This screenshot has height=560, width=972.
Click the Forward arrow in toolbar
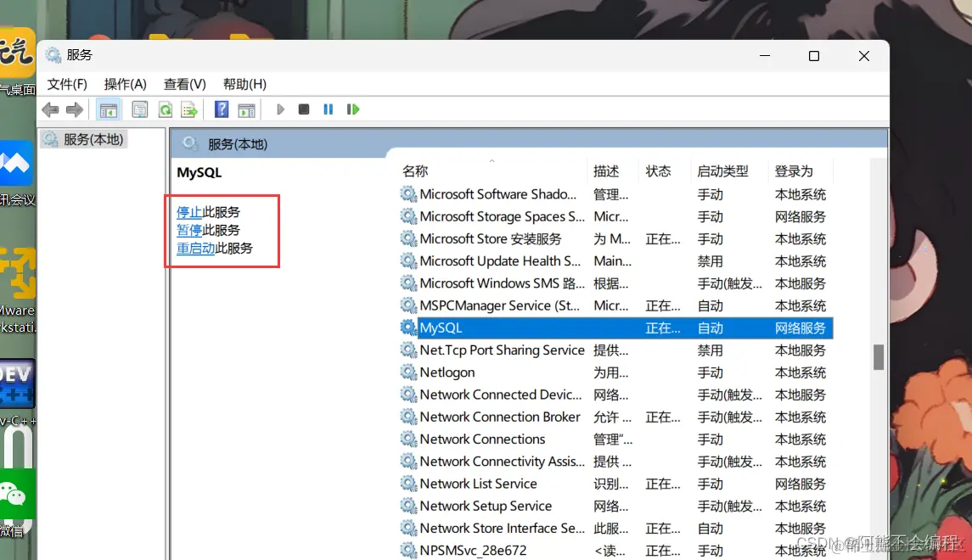[x=75, y=109]
